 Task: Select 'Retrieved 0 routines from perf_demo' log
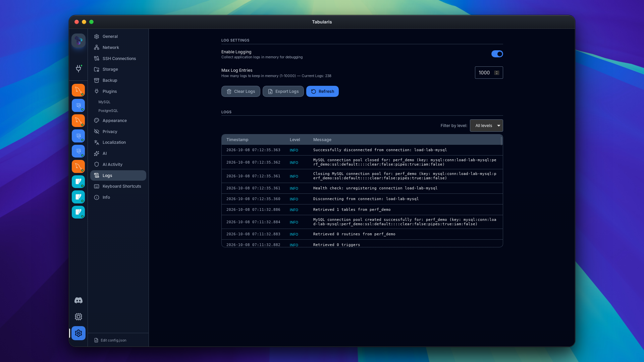[x=354, y=234]
